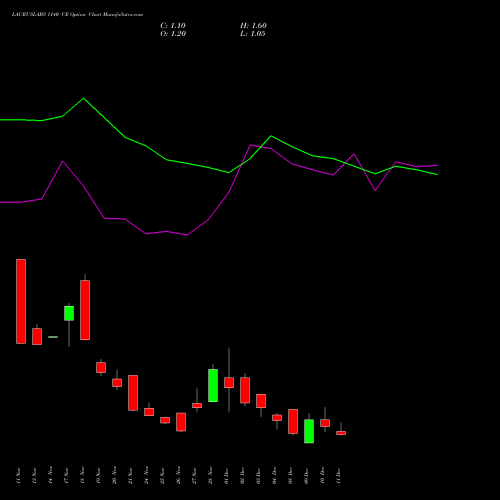Click the '01 Dec' date axis label
This screenshot has width=500, height=500.
pyautogui.click(x=226, y=476)
